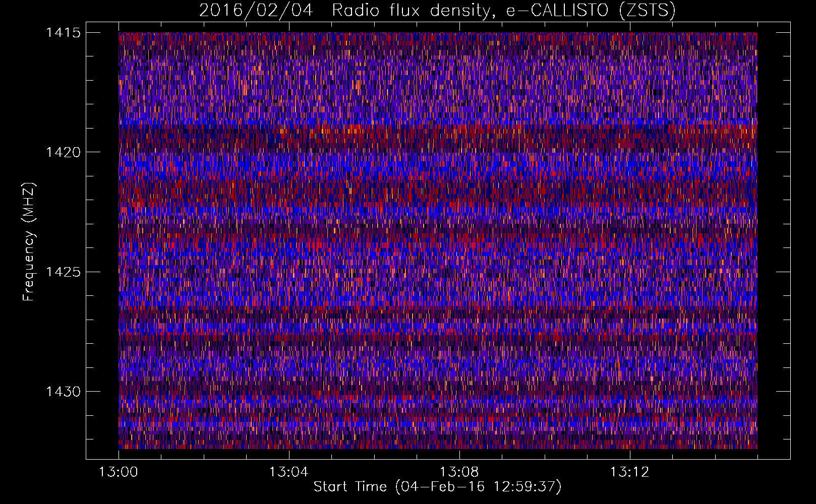Screen dimensions: 816x504
Task: Select the 13:08 time tick label
Action: coord(459,472)
